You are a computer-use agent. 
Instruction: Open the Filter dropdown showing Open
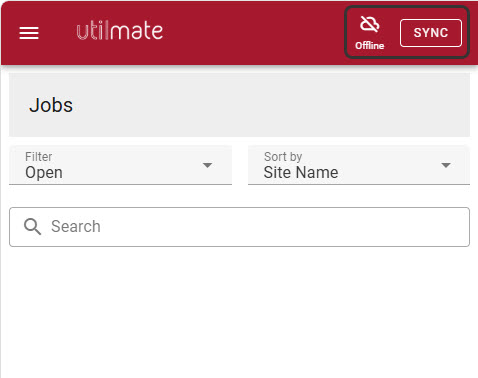coord(120,165)
